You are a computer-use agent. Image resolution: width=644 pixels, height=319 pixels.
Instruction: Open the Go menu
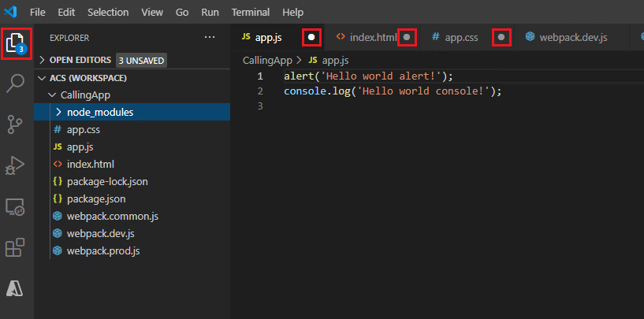(x=182, y=13)
